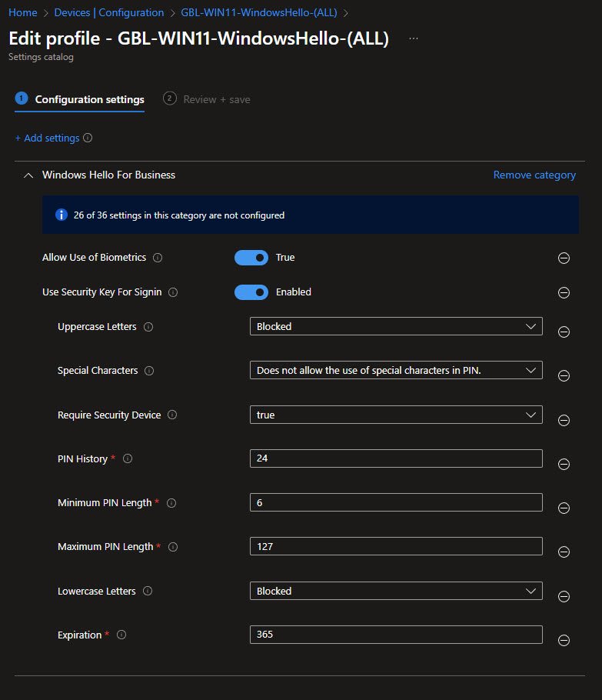The image size is (602, 700).
Task: Toggle Allow Use of Biometrics switch
Action: [x=251, y=258]
